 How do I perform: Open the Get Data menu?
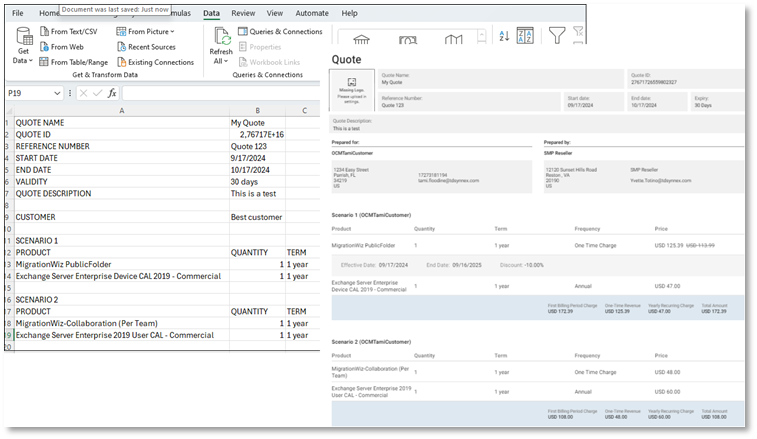point(23,46)
